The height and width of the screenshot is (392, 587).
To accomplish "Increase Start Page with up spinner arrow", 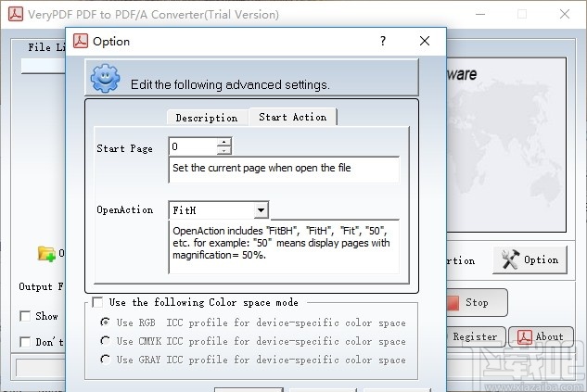I will pos(223,142).
